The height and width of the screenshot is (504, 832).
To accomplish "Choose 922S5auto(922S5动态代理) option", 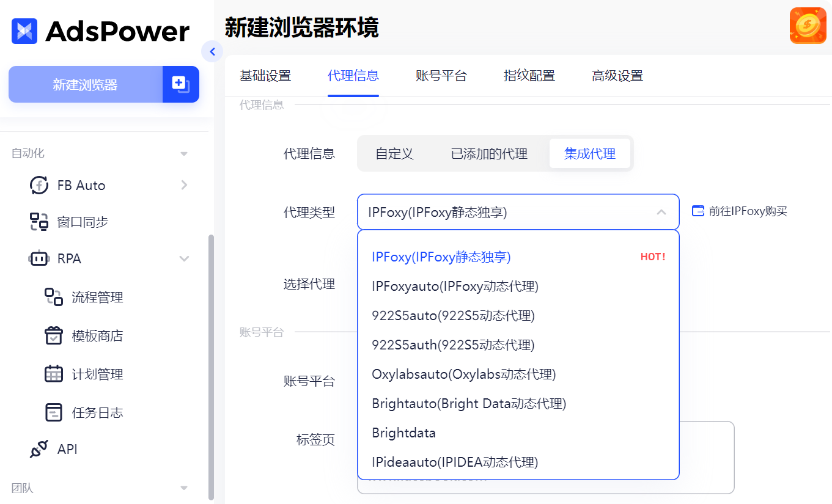I will click(x=518, y=316).
